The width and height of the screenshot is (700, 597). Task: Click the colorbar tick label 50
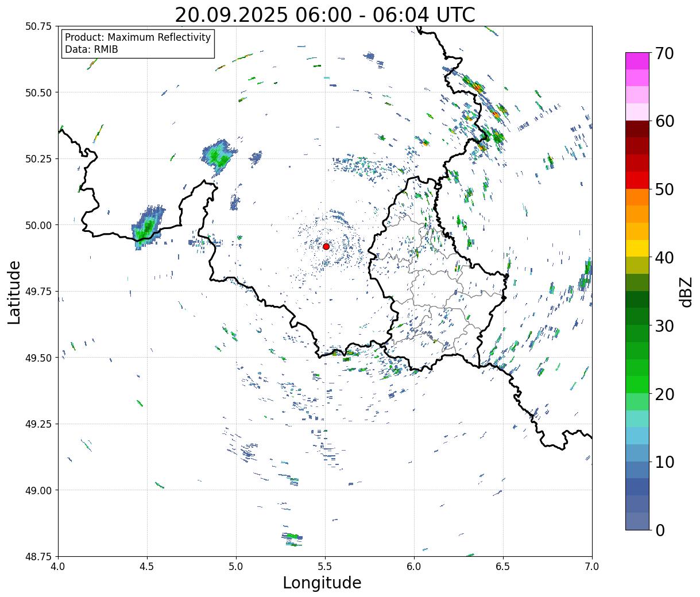pos(663,189)
